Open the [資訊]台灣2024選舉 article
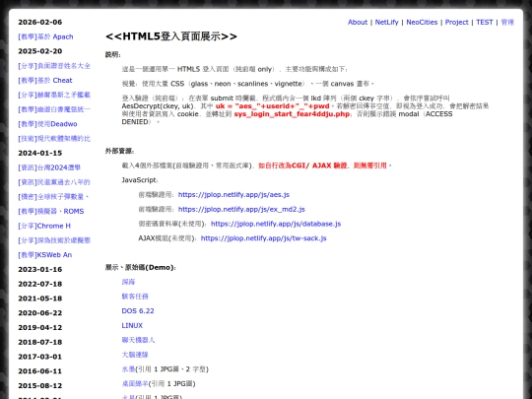This screenshot has width=532, height=399. point(49,167)
